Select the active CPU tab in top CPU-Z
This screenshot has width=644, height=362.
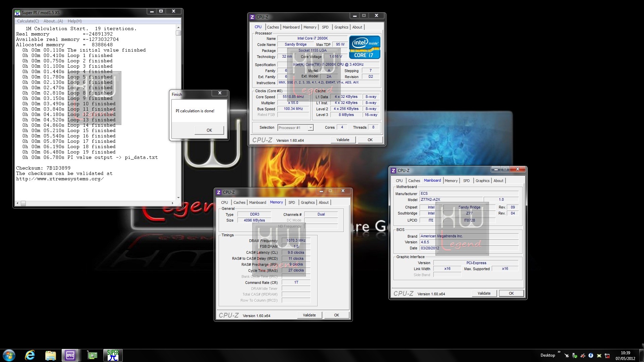coord(258,27)
